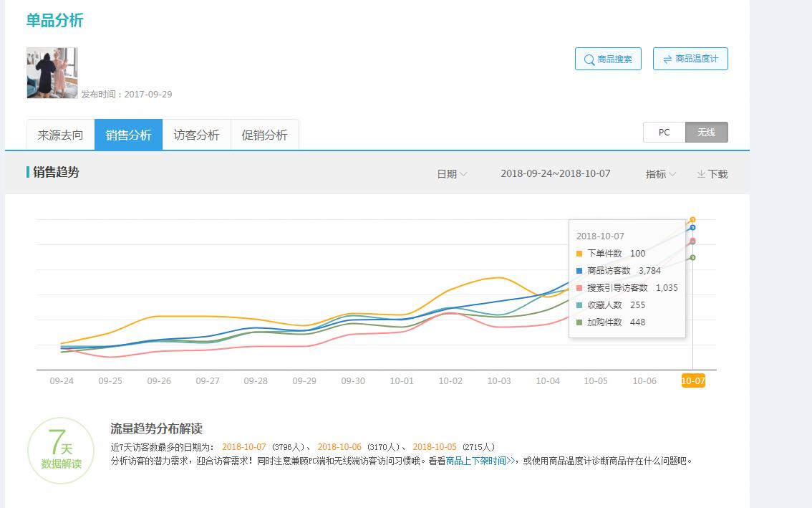
Task: Click the 7天 数据解读 circle badge
Action: click(61, 450)
